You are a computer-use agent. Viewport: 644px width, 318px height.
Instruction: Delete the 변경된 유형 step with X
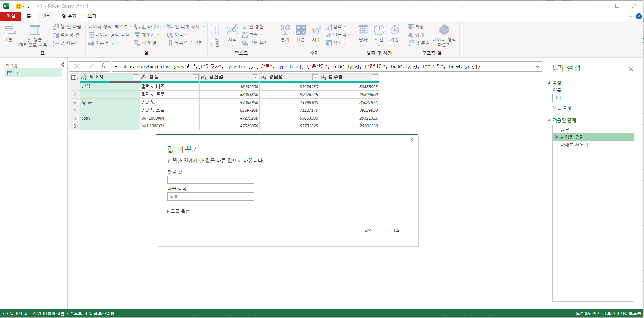557,137
